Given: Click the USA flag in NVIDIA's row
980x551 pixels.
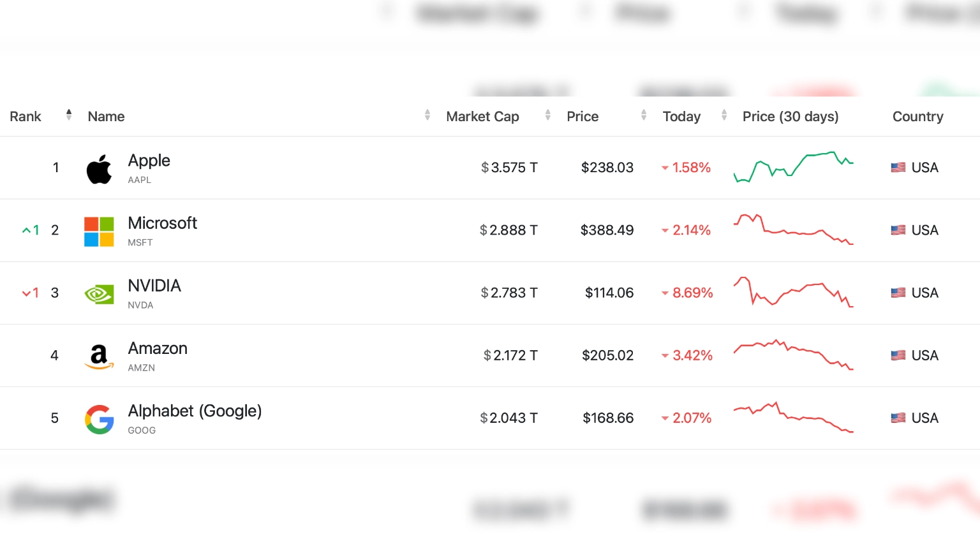Looking at the screenshot, I should (x=898, y=293).
